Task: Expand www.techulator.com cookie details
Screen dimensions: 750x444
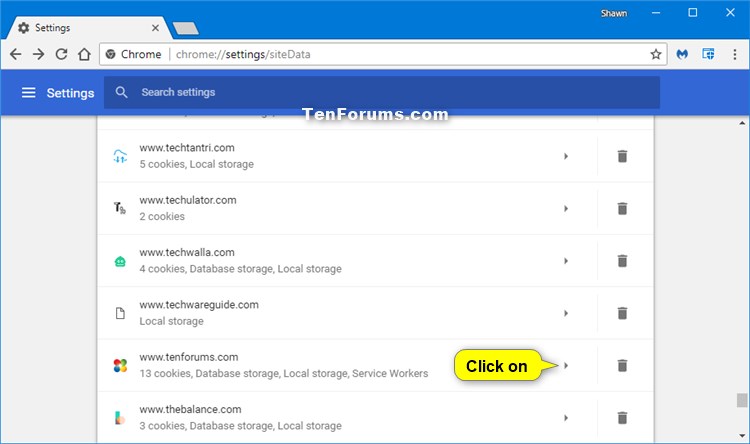Action: pos(565,209)
